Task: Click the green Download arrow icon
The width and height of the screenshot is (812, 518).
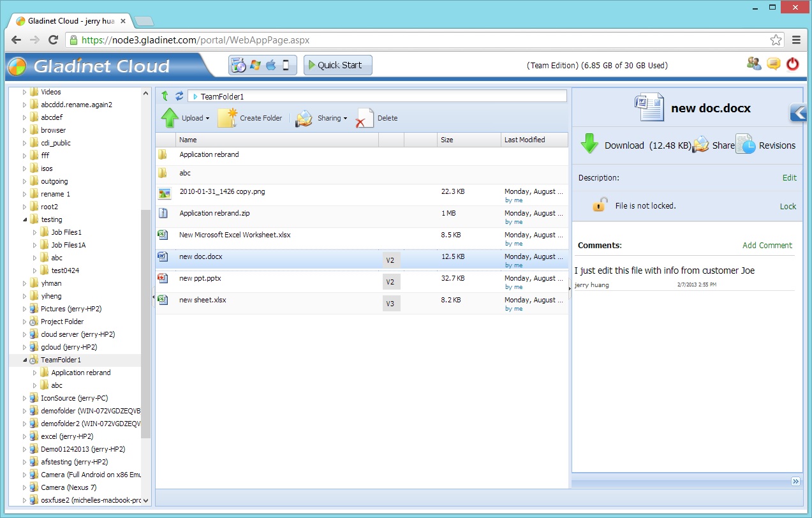Action: coord(589,144)
